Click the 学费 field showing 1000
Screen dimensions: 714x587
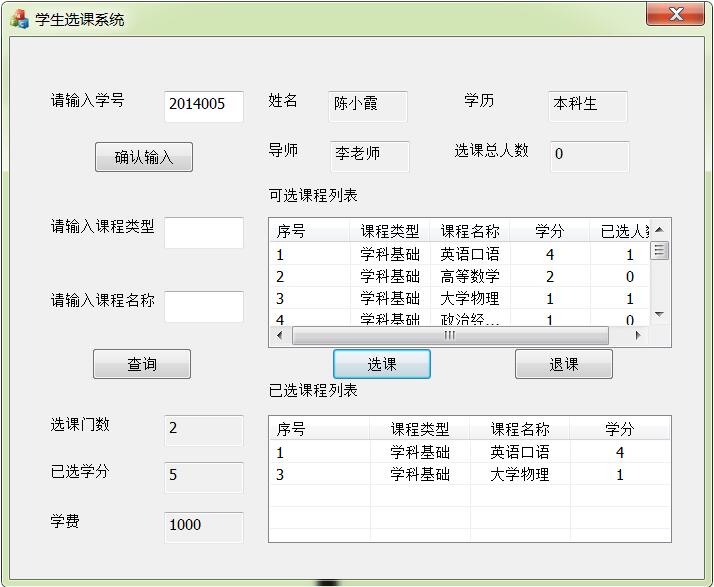coord(204,527)
